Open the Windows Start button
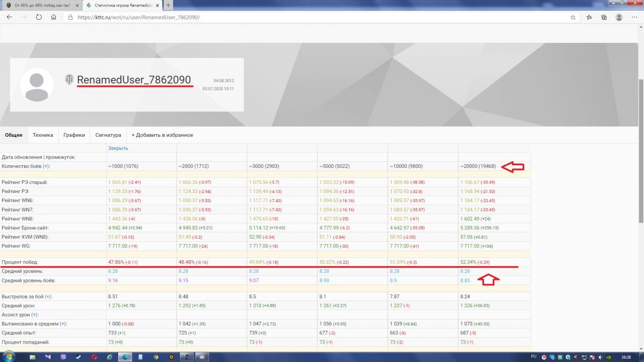644x362 pixels. (x=10, y=356)
